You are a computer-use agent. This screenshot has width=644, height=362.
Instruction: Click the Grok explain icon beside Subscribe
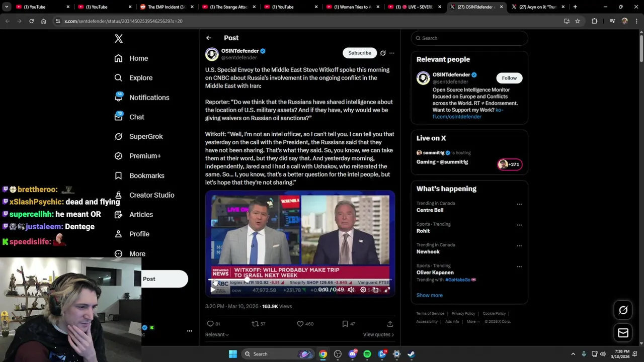pos(383,53)
